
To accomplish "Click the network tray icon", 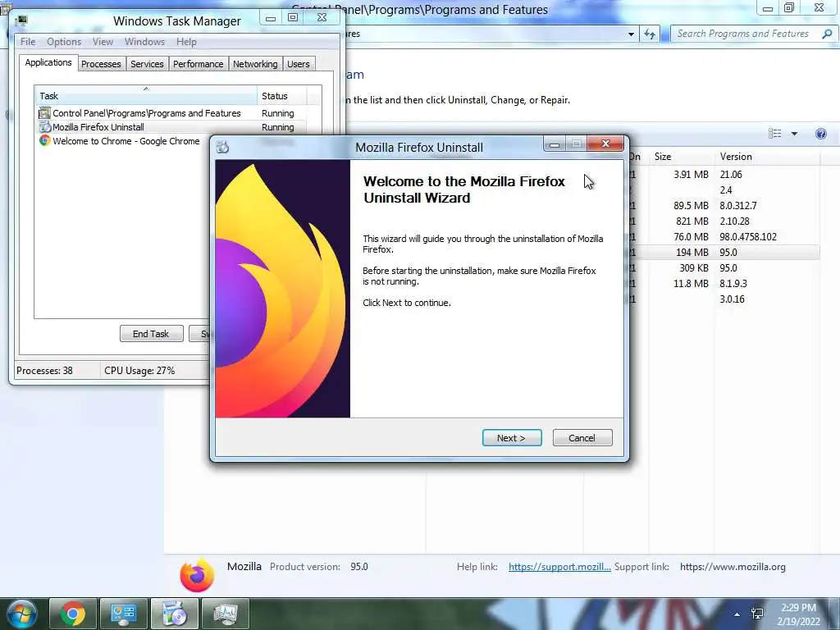I will click(x=757, y=614).
